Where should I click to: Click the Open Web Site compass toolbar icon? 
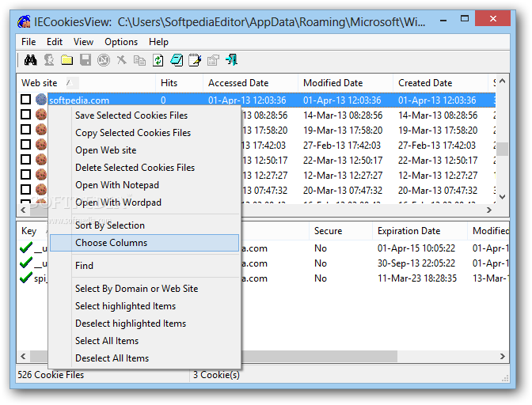104,60
